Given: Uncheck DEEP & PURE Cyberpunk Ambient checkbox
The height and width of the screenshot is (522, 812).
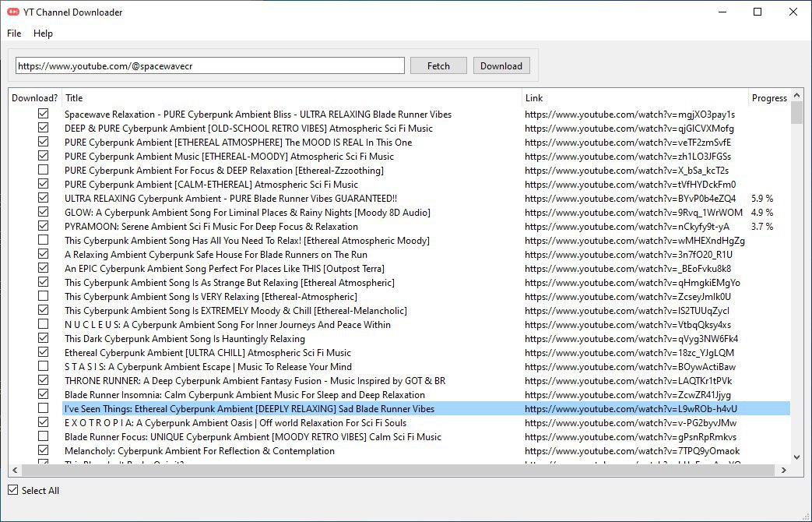Looking at the screenshot, I should [43, 128].
